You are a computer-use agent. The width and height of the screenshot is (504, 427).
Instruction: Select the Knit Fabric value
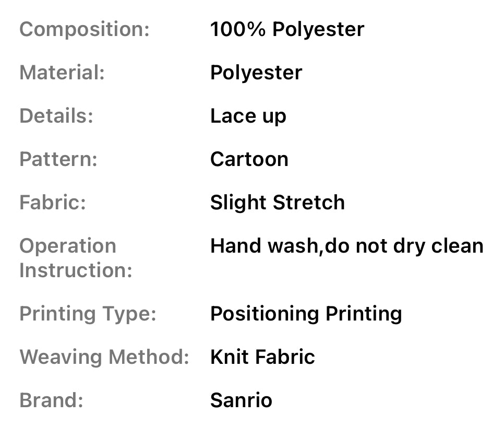[x=262, y=357]
